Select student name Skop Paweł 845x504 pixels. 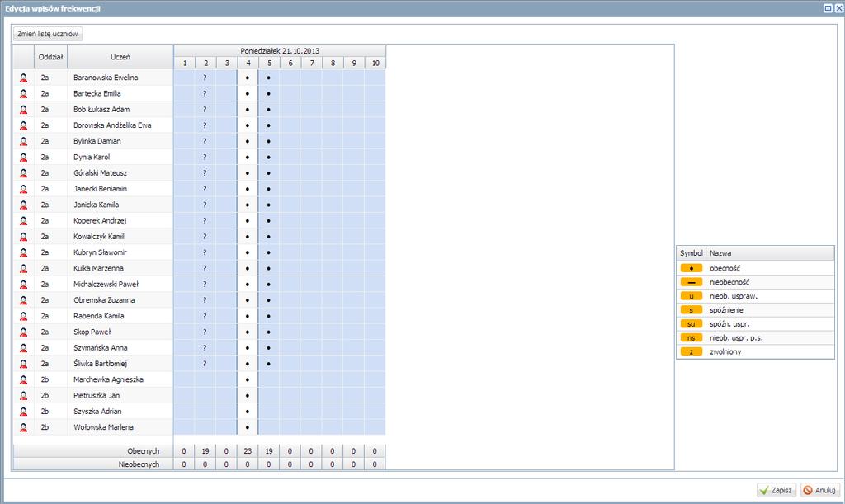pyautogui.click(x=92, y=332)
